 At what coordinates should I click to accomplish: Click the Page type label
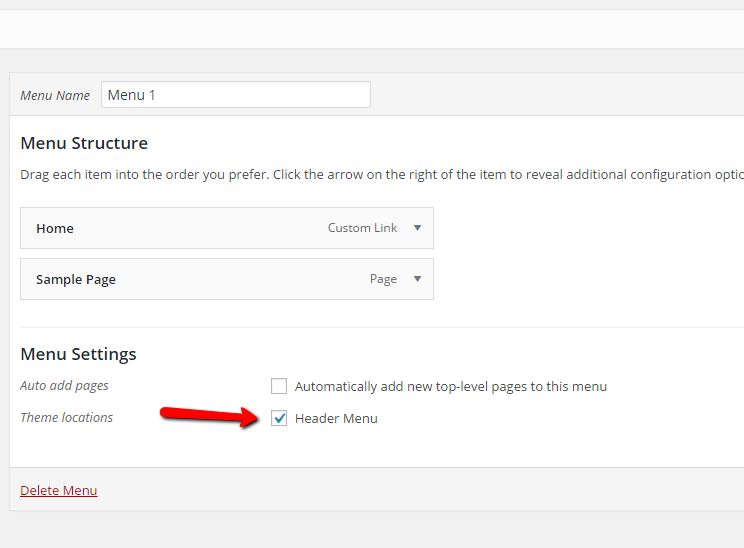pyautogui.click(x=383, y=279)
